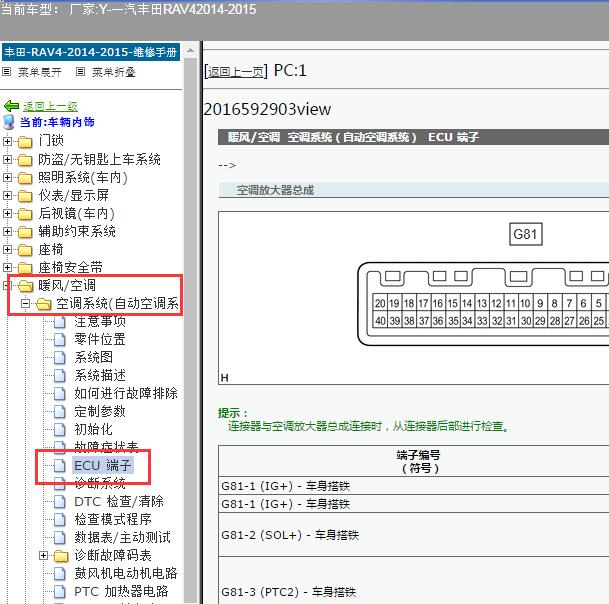Click the 当前:车辆内饰 label
This screenshot has width=609, height=604.
(57, 122)
